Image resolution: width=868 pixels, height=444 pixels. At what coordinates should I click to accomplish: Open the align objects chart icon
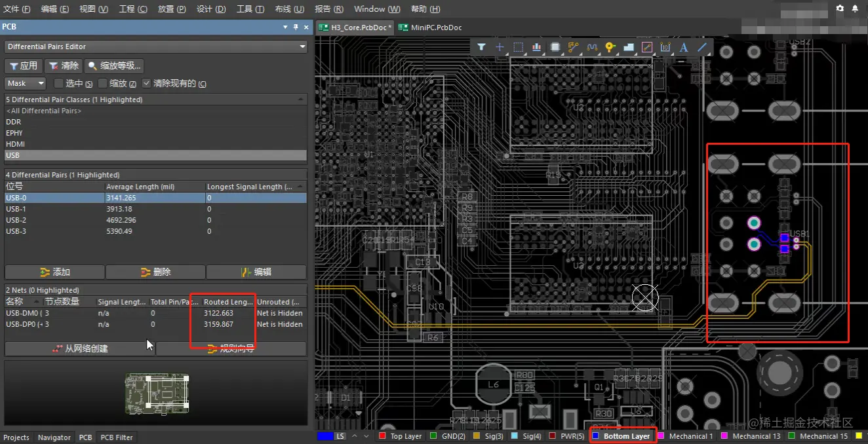(x=537, y=47)
